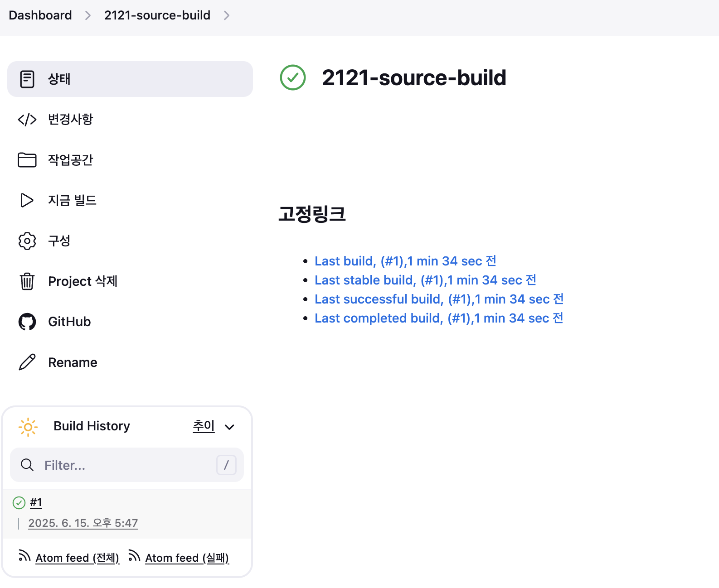Open 구성 using the gear icon
719x588 pixels.
pos(27,241)
